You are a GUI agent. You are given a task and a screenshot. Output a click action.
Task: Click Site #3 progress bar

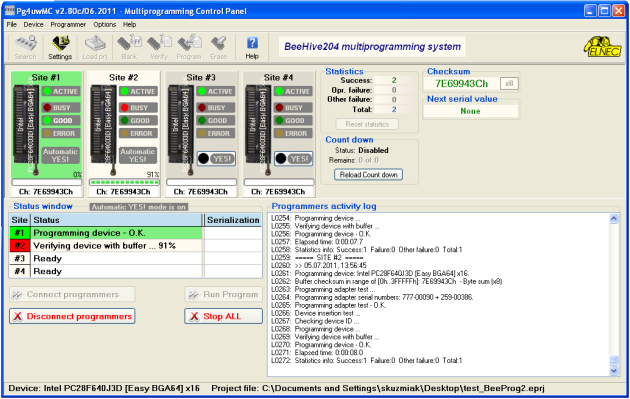pos(202,182)
